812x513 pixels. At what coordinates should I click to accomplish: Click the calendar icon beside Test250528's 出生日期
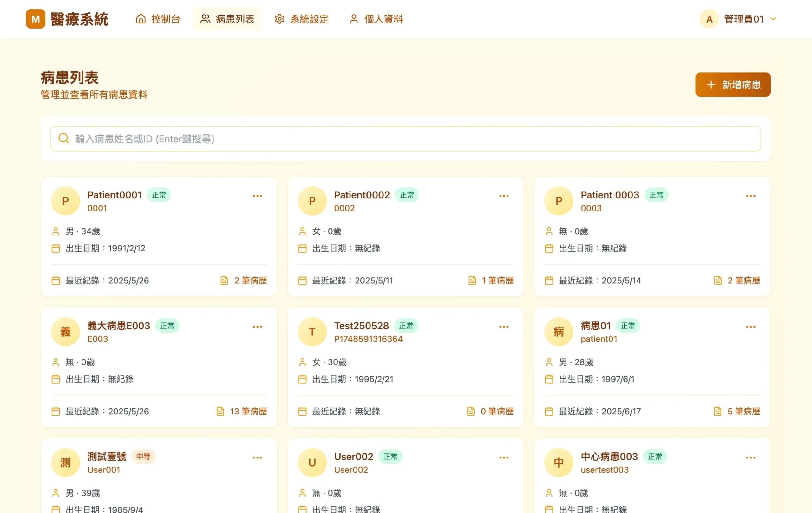coord(303,379)
